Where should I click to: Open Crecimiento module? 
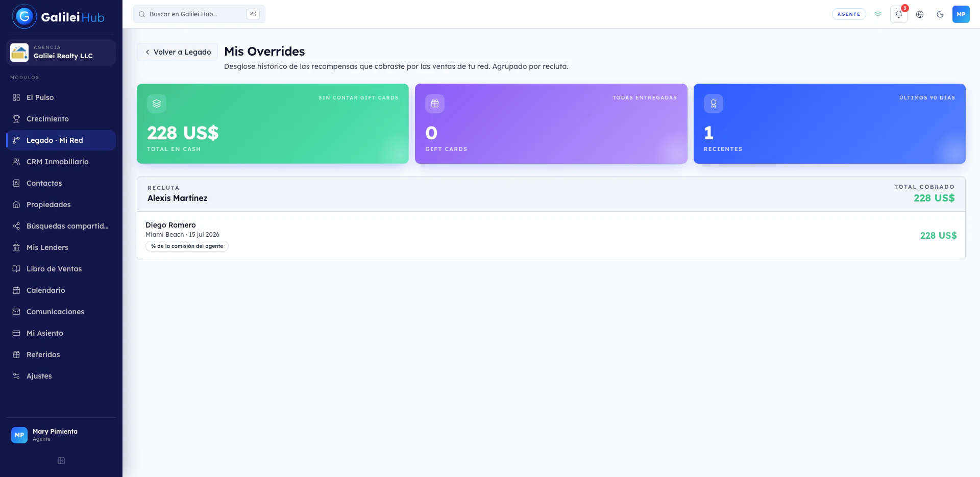pos(61,119)
